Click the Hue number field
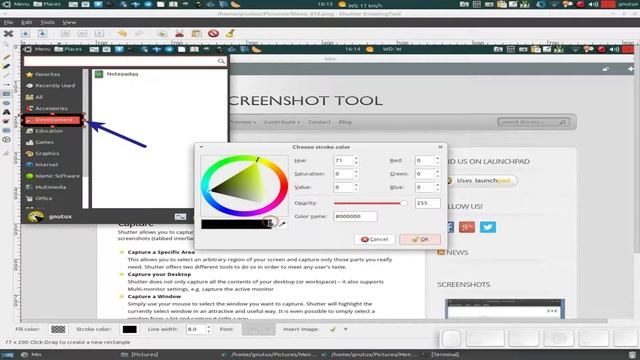The image size is (640, 360). [x=343, y=160]
